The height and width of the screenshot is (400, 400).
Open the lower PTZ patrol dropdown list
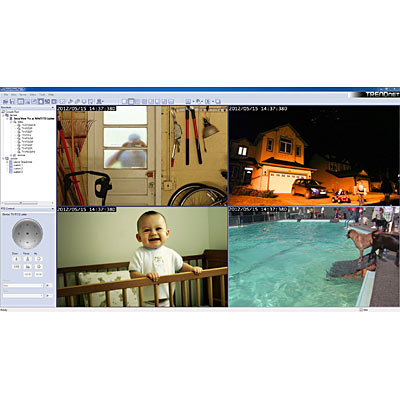point(23,295)
